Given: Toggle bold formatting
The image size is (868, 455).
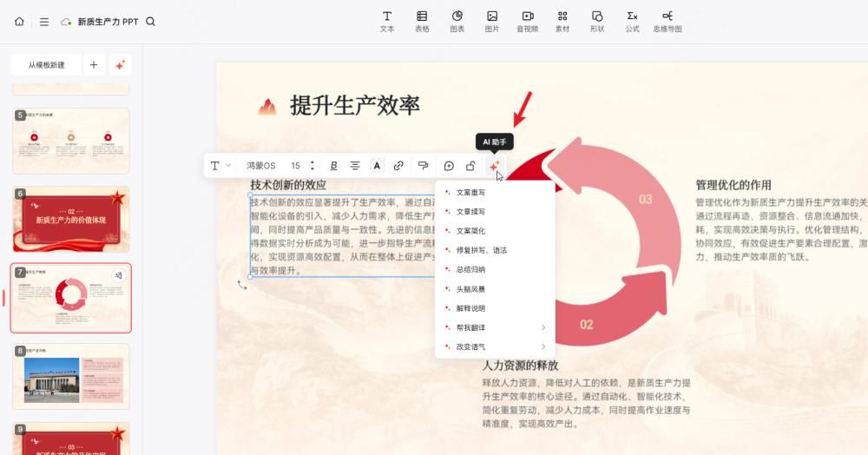Looking at the screenshot, I should pos(333,166).
